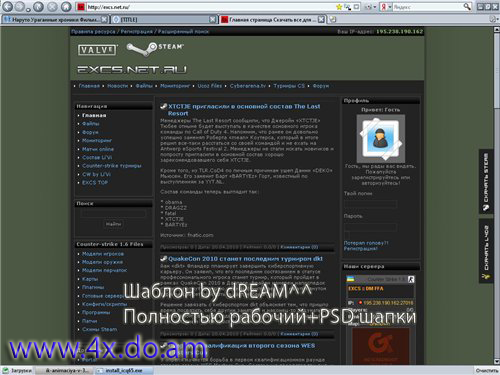Open the search engine dropdown beside the Yandex icon
Image resolution: width=500 pixels, height=375 pixels.
coord(389,7)
